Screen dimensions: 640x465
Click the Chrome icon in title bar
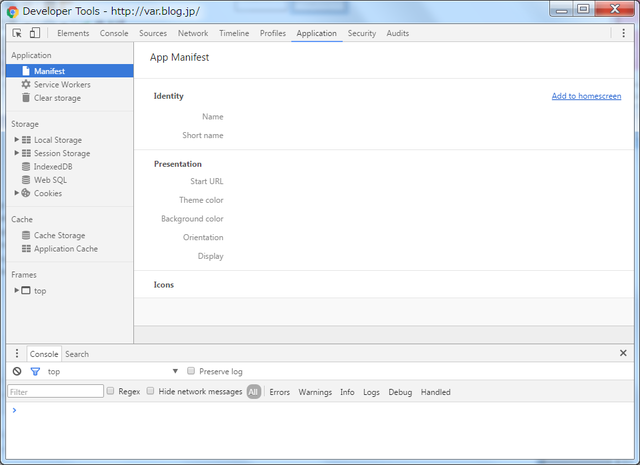(13, 11)
